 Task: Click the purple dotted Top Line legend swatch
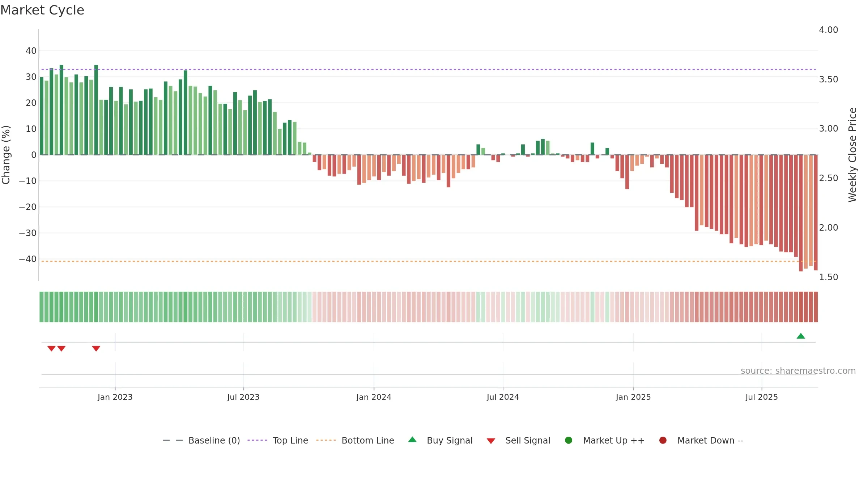tap(257, 440)
